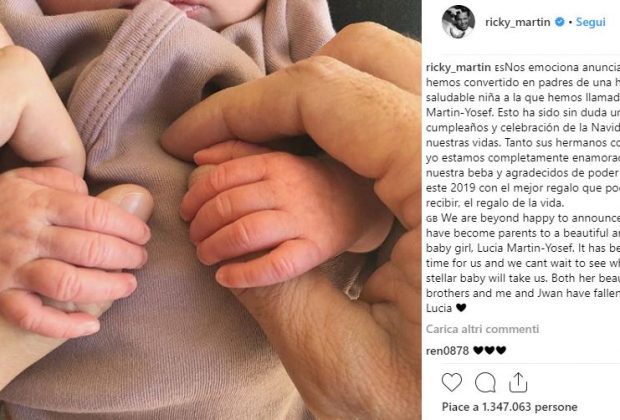The image size is (620, 420).
Task: Load more with Carica altri commenti
Action: pyautogui.click(x=482, y=329)
